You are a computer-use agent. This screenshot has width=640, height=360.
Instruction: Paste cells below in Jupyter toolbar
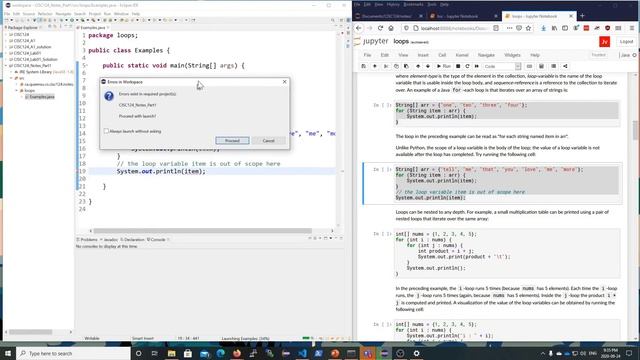(x=406, y=66)
